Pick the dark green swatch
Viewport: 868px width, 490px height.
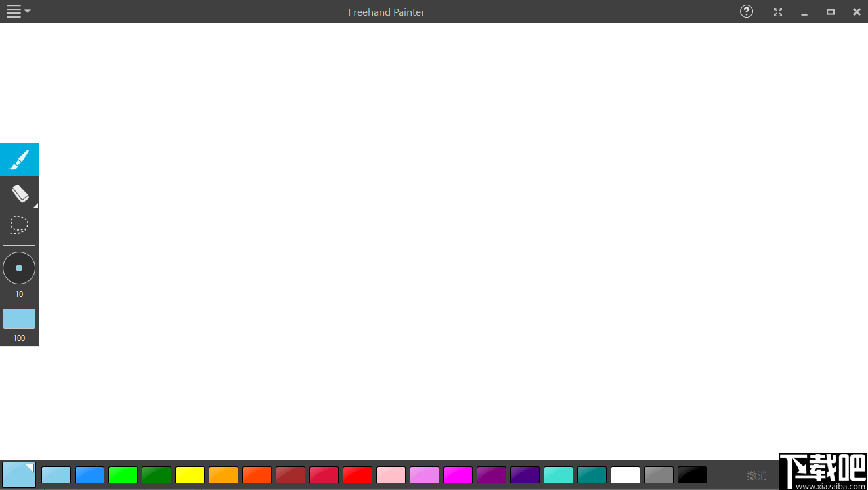click(x=157, y=475)
